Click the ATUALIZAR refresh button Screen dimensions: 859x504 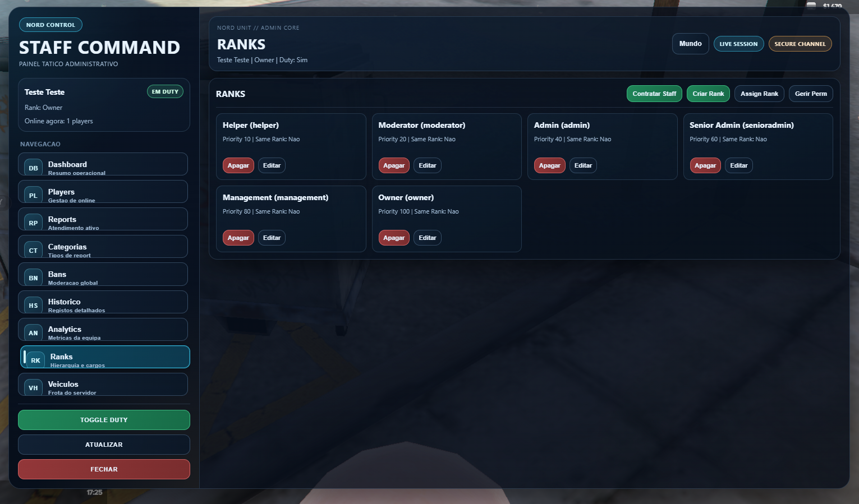(x=104, y=445)
